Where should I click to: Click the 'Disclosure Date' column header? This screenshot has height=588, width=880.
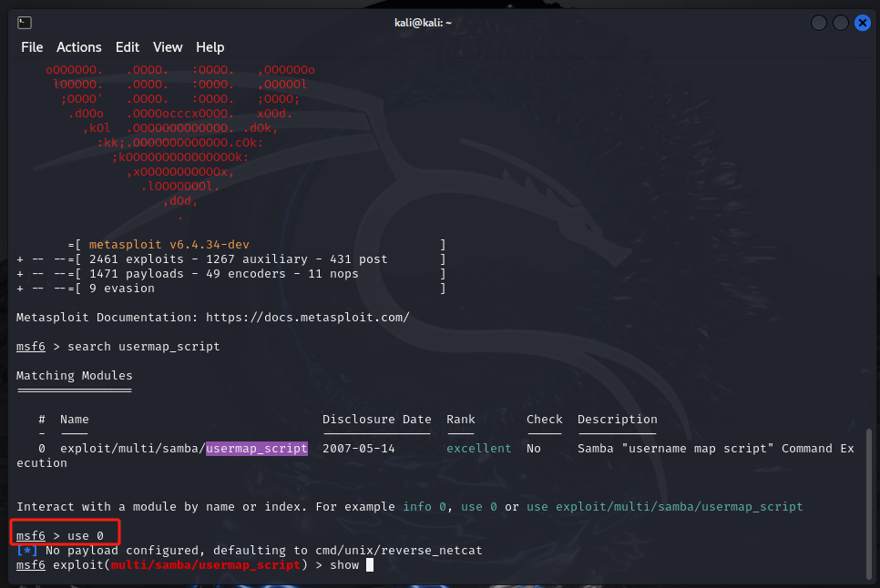(376, 420)
